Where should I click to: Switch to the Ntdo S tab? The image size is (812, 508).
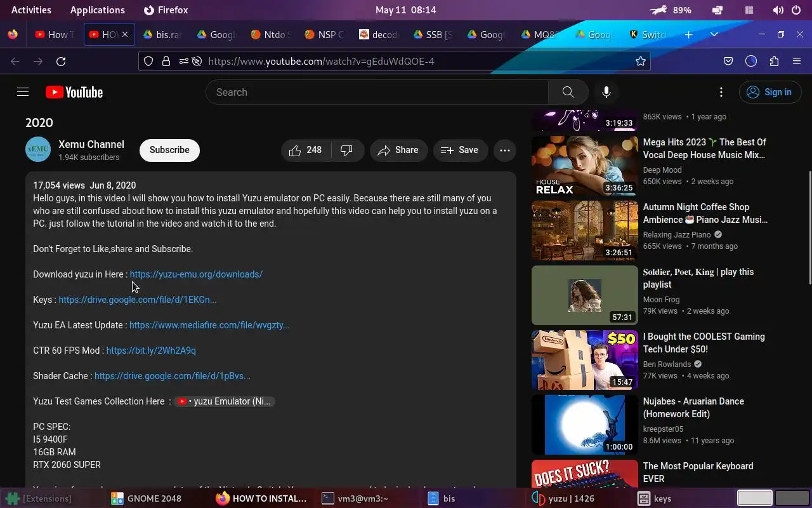[x=271, y=34]
